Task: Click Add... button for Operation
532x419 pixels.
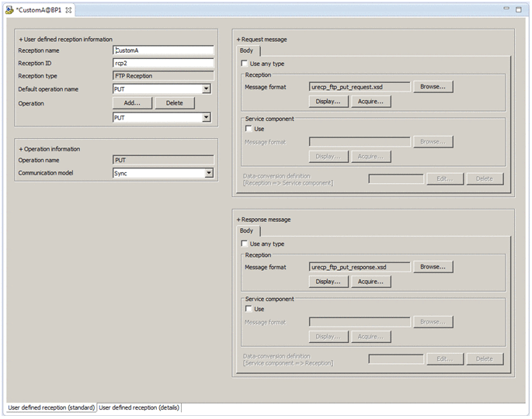Action: [133, 103]
